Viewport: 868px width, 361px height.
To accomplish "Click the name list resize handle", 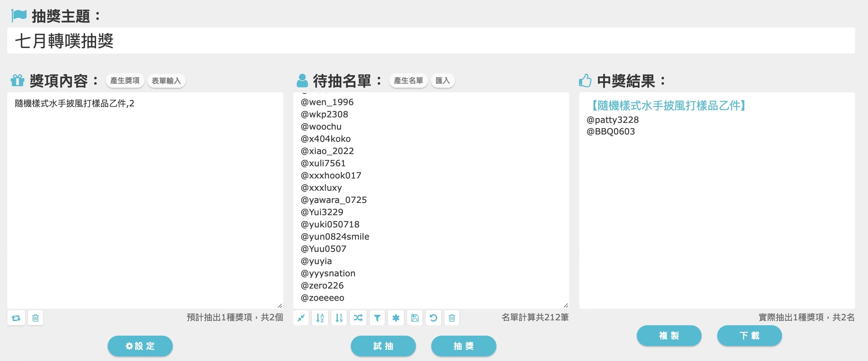I will pos(566,305).
